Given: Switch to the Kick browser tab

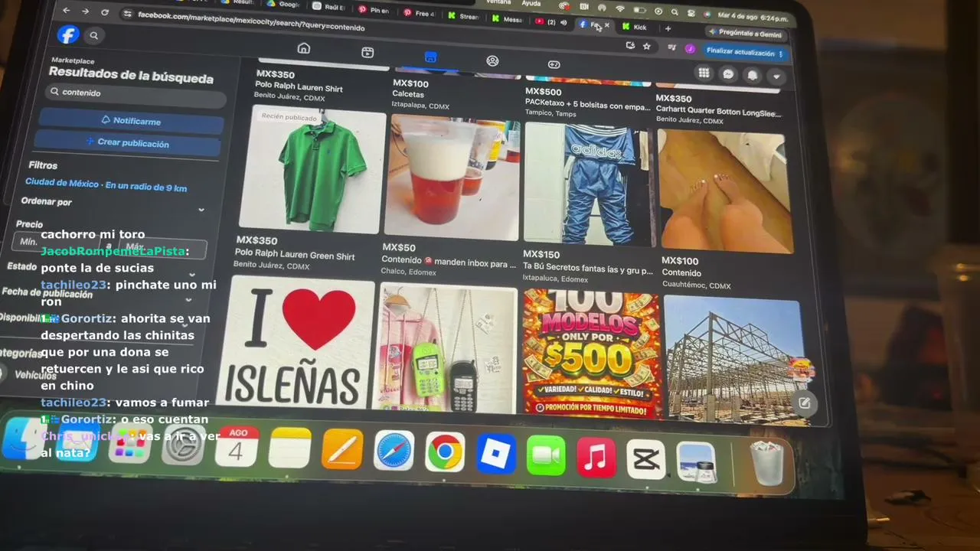Looking at the screenshot, I should (x=635, y=27).
